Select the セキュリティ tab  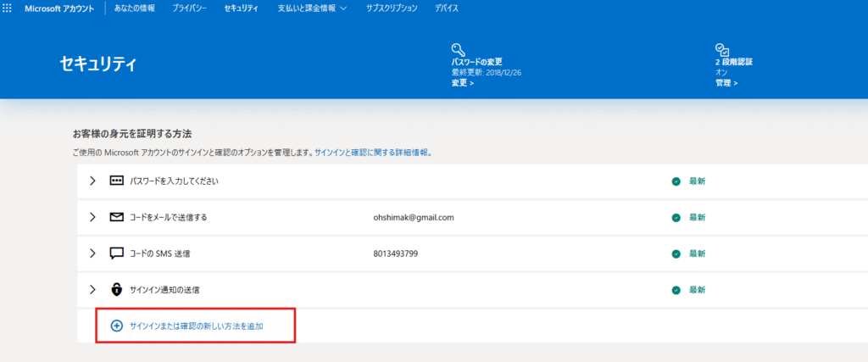(242, 8)
